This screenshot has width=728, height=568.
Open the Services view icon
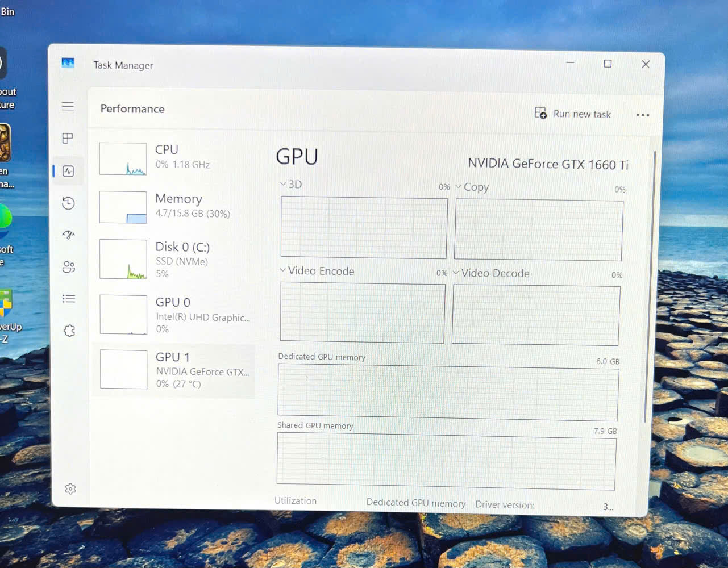pyautogui.click(x=68, y=330)
